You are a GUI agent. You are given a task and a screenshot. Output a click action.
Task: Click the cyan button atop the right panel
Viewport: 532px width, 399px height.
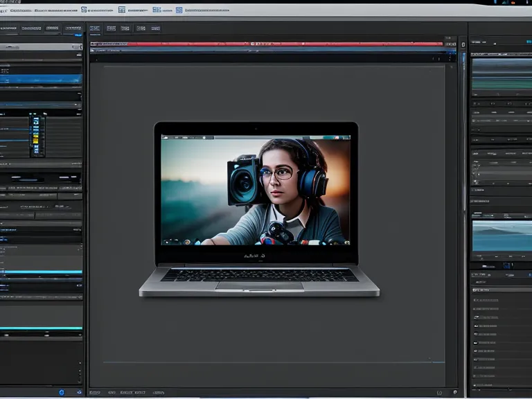point(529,42)
